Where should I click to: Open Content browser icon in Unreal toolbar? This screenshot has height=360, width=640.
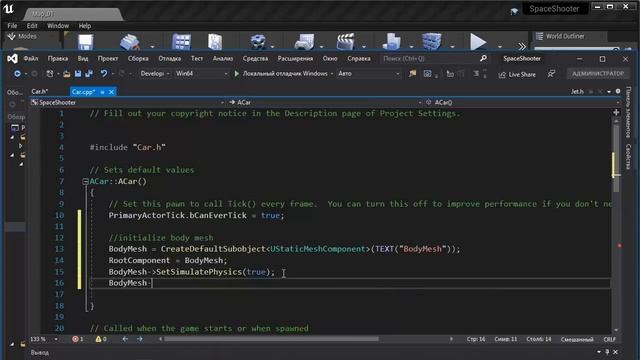pyautogui.click(x=181, y=42)
